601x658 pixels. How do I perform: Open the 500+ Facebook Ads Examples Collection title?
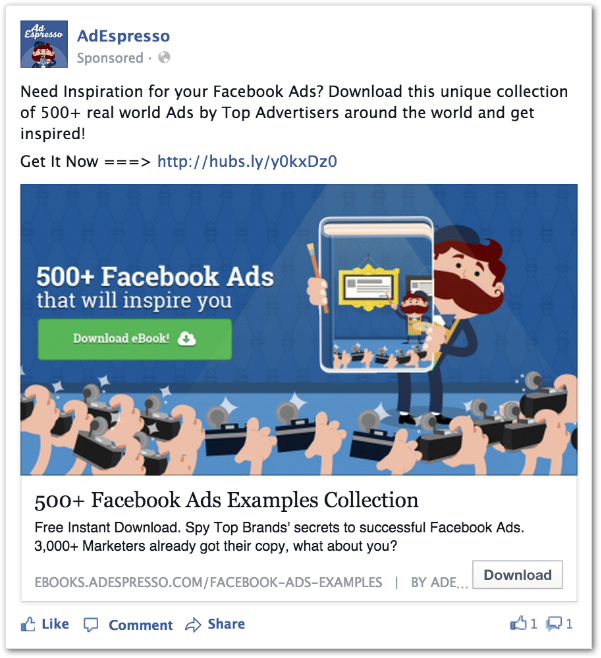coord(226,500)
